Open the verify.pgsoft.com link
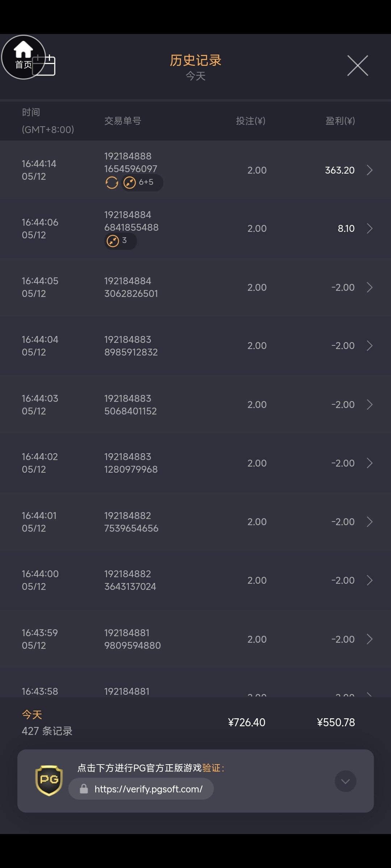The height and width of the screenshot is (868, 391). click(148, 789)
